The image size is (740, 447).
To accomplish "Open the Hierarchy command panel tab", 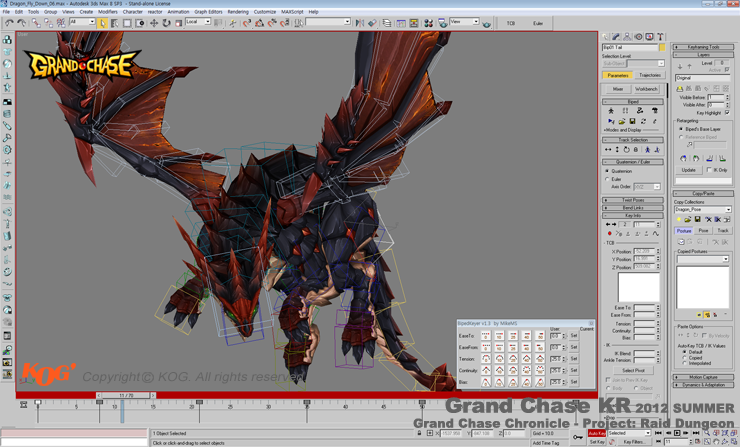I will point(627,36).
